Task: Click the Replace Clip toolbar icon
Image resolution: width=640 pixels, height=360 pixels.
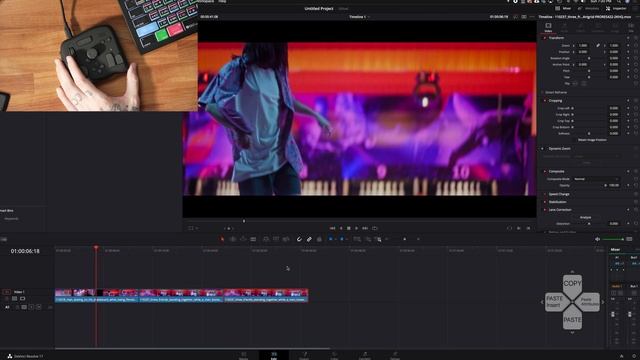Action: click(286, 239)
